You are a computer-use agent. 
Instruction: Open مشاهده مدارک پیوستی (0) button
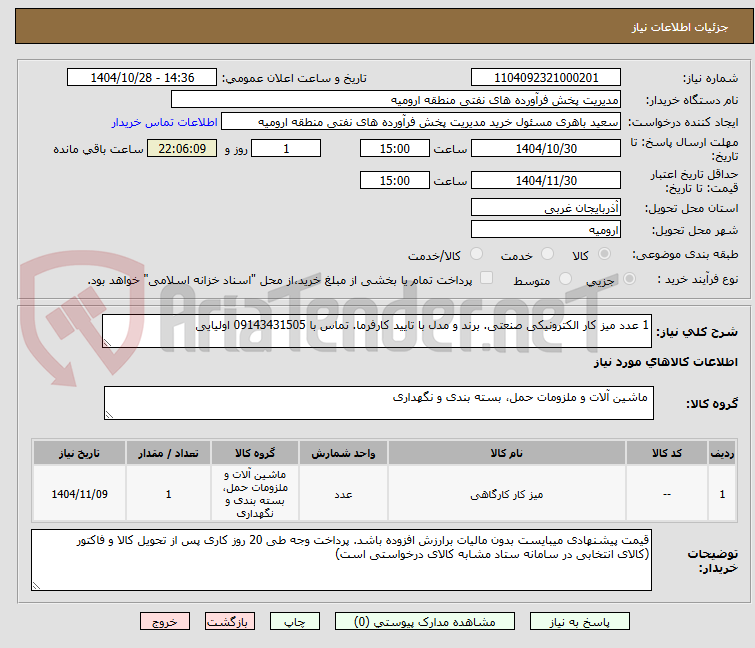pyautogui.click(x=425, y=621)
